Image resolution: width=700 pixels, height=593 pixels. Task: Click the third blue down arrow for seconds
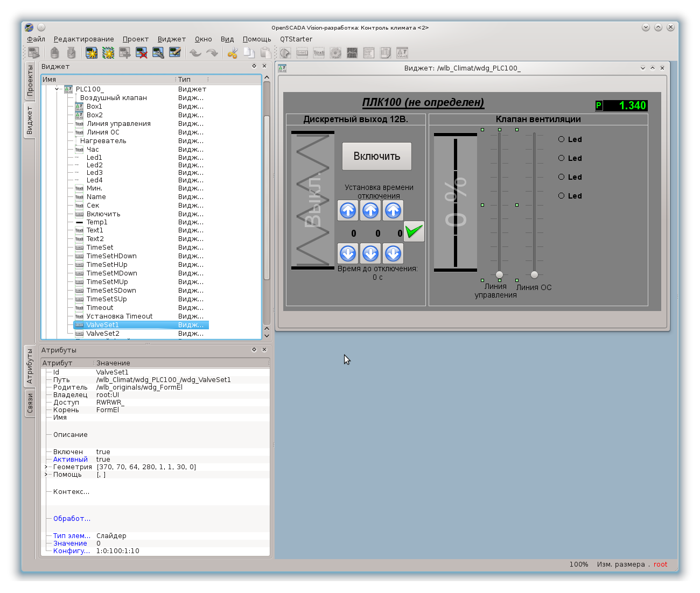click(393, 253)
